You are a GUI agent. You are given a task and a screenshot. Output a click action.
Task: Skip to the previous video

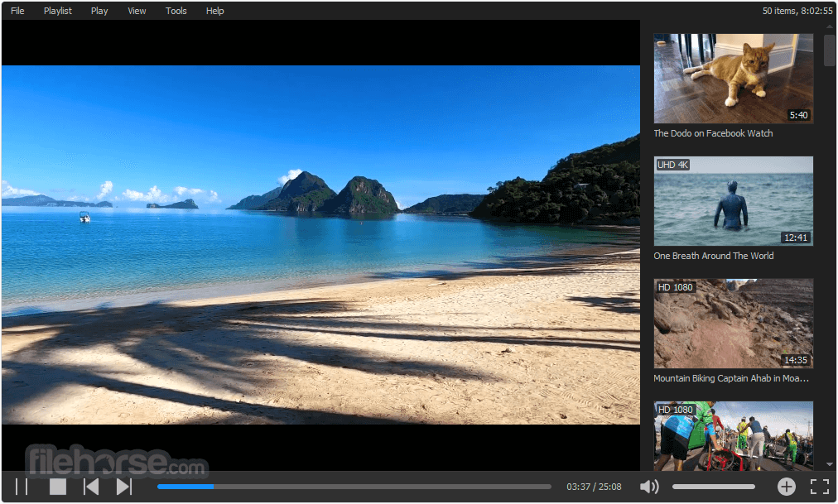pos(91,487)
